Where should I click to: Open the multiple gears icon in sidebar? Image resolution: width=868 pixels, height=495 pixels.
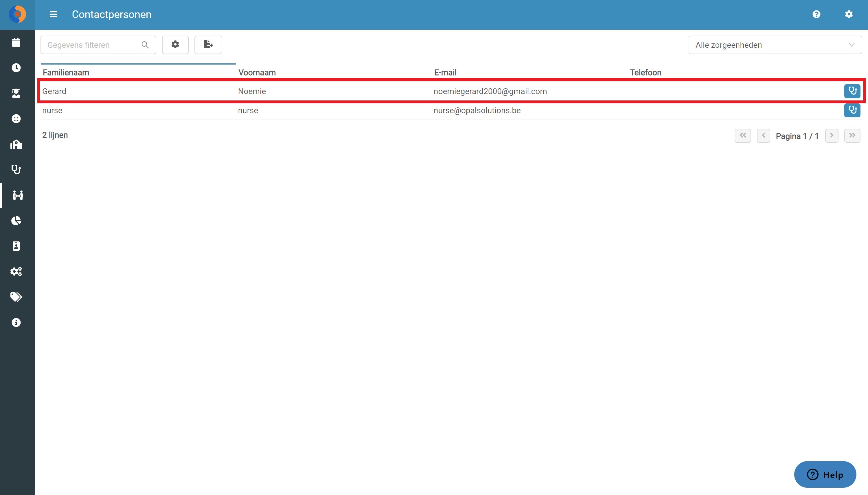(16, 272)
